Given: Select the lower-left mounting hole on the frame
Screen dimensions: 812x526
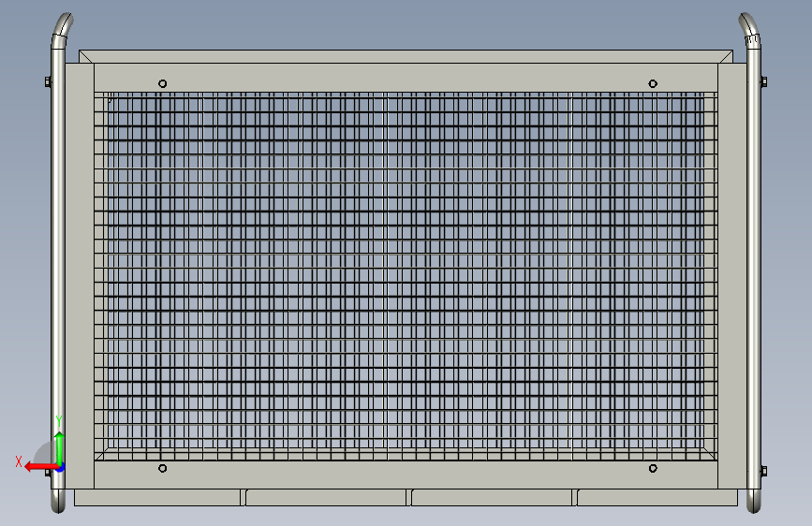Looking at the screenshot, I should 163,468.
